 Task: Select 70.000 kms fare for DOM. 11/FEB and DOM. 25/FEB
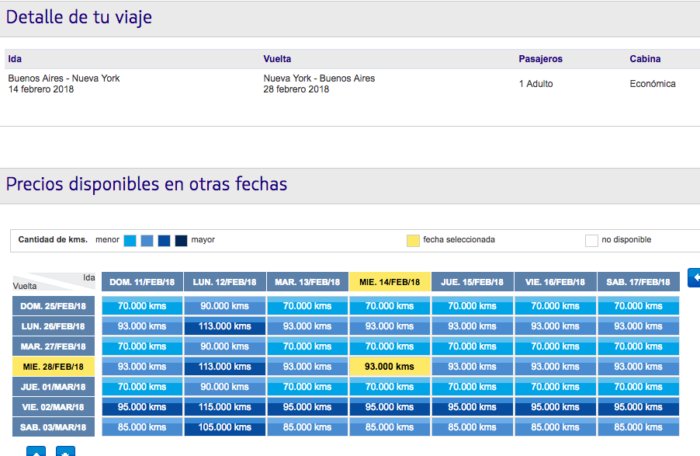point(142,306)
